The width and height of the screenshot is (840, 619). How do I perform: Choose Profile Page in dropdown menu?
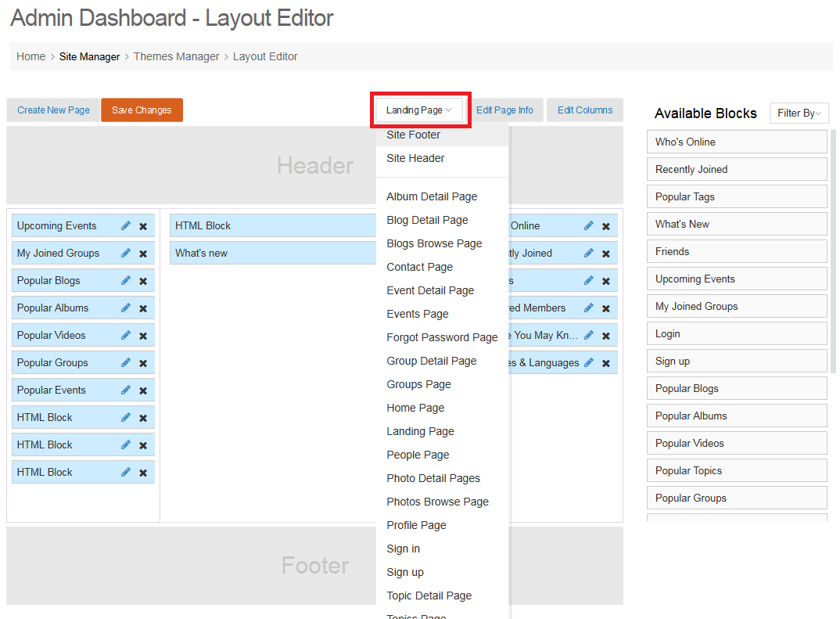416,525
